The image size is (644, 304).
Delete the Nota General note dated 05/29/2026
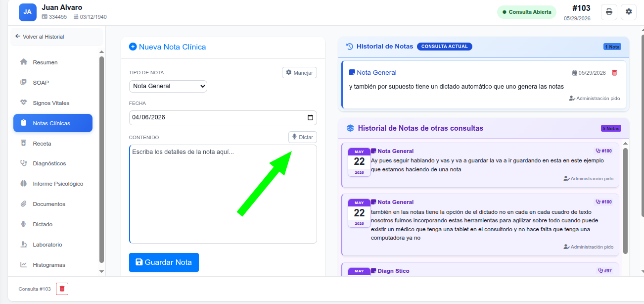coord(614,73)
